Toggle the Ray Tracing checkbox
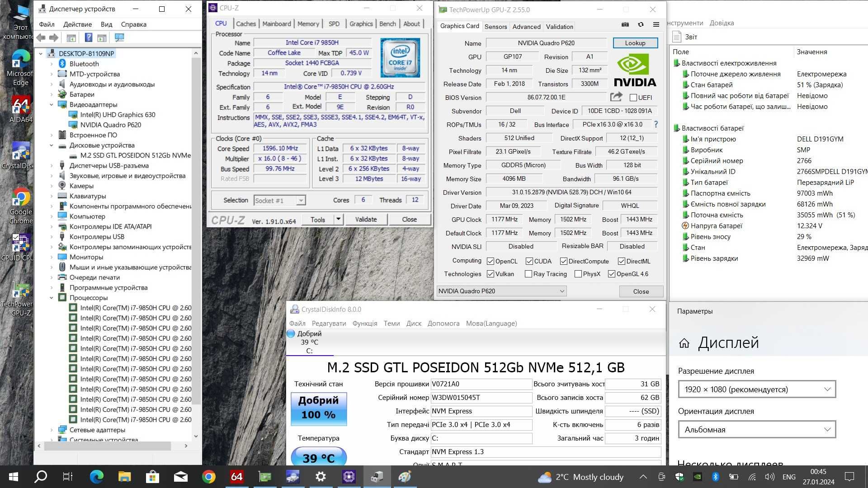This screenshot has width=868, height=488. (528, 274)
